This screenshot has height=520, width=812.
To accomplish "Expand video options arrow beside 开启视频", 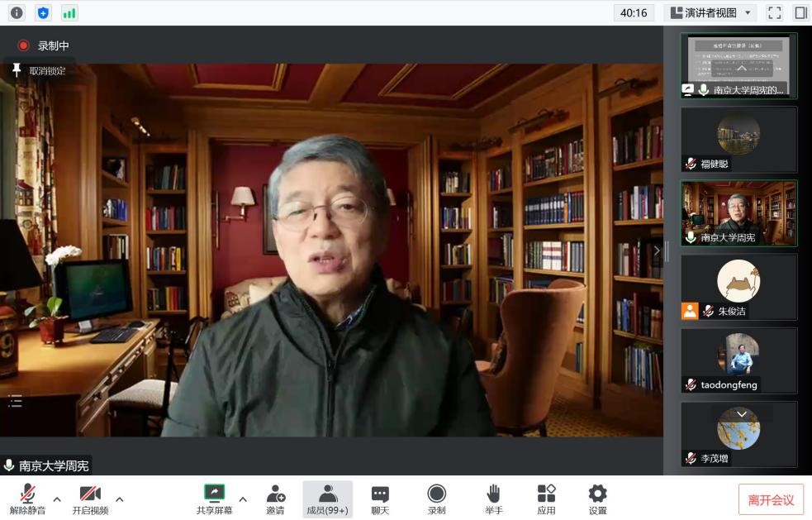I will (120, 499).
